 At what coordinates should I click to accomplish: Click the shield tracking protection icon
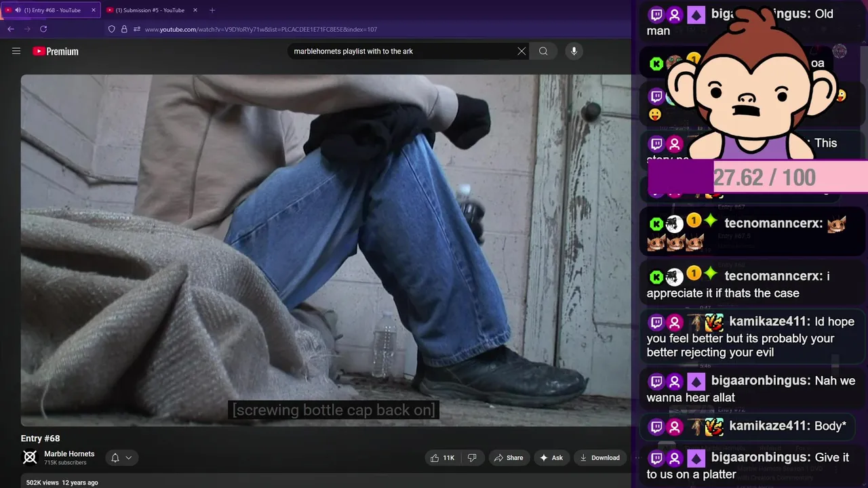[112, 29]
